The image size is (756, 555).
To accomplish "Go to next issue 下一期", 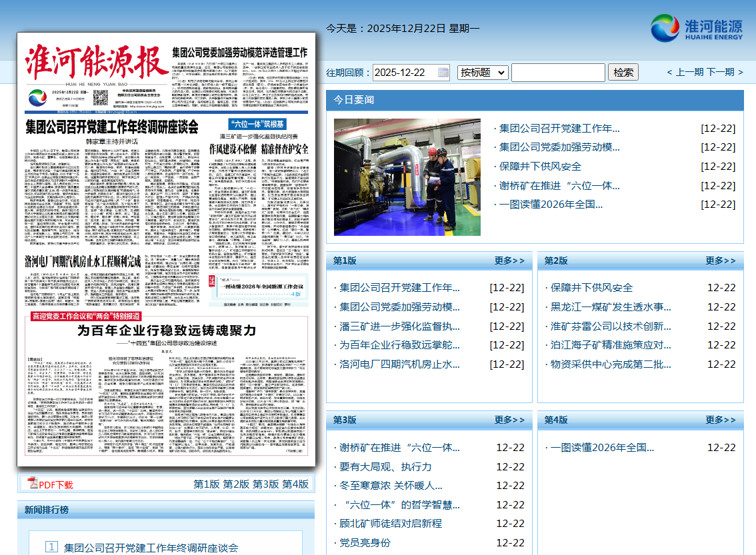I will (720, 72).
